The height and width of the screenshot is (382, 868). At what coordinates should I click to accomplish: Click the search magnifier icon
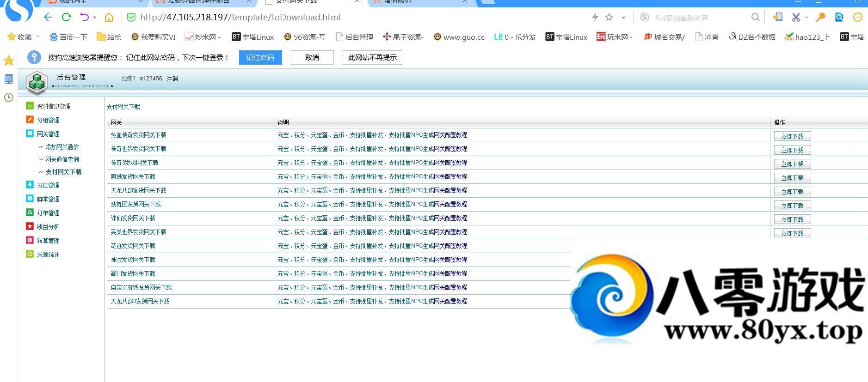(755, 18)
